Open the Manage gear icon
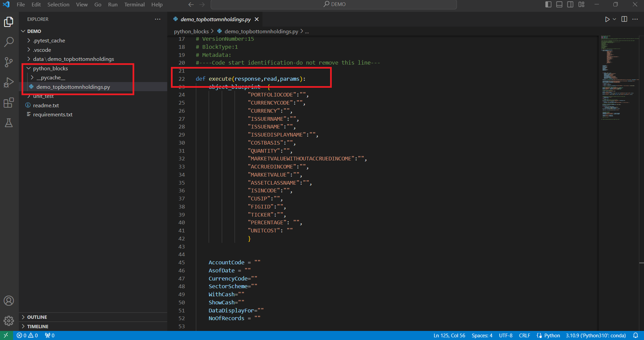Viewport: 644px width, 340px height. click(x=9, y=321)
